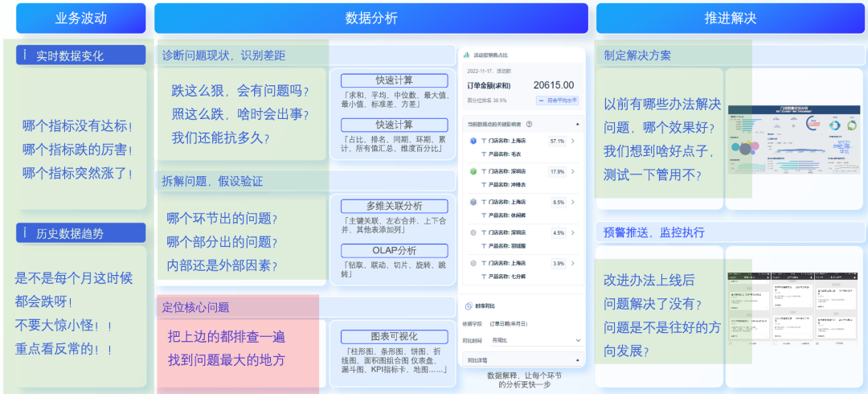
Task: Click the info icon beside 历史数据趋势
Action: pyautogui.click(x=26, y=233)
